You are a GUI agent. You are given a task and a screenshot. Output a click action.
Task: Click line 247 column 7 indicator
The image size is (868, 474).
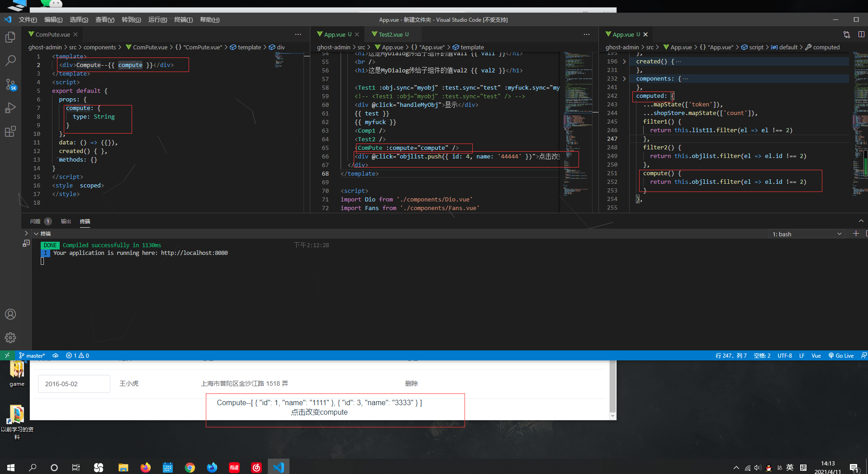731,355
